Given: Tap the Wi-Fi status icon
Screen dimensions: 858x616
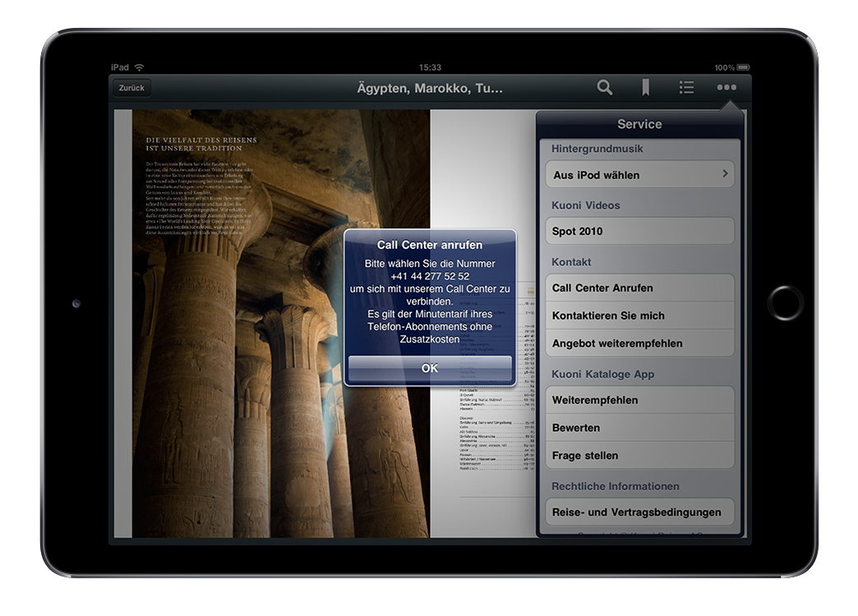Looking at the screenshot, I should pyautogui.click(x=140, y=67).
